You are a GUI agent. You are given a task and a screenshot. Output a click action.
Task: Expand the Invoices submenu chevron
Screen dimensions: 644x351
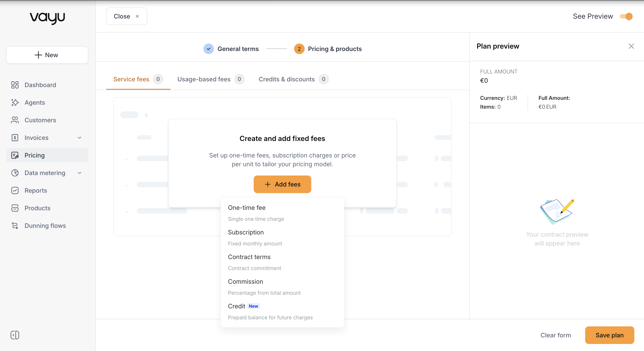tap(80, 138)
